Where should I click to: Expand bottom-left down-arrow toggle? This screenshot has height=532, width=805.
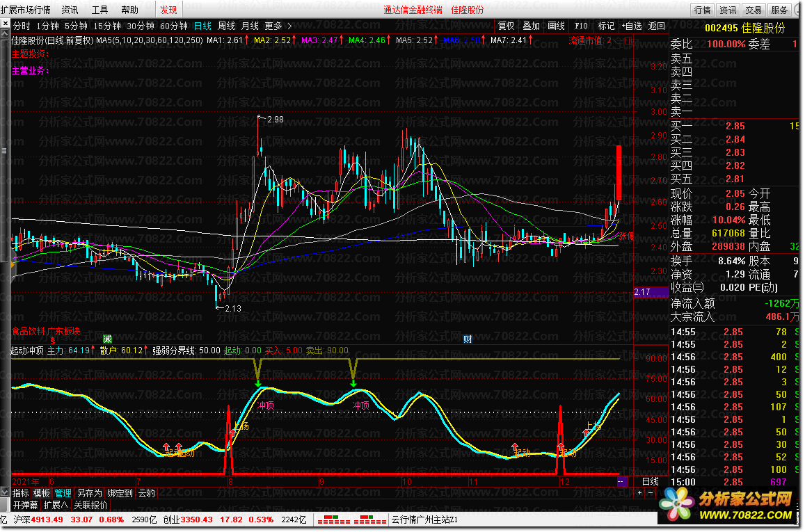coord(5,493)
